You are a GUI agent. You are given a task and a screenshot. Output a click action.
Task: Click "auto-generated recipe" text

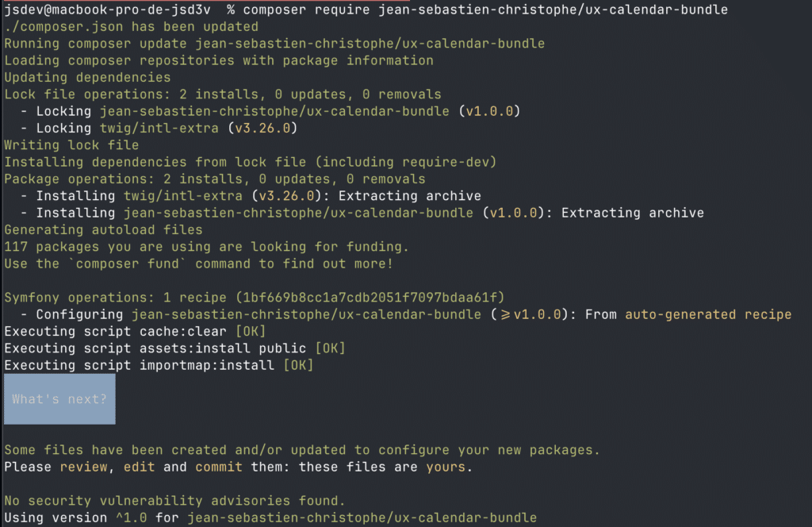point(708,314)
